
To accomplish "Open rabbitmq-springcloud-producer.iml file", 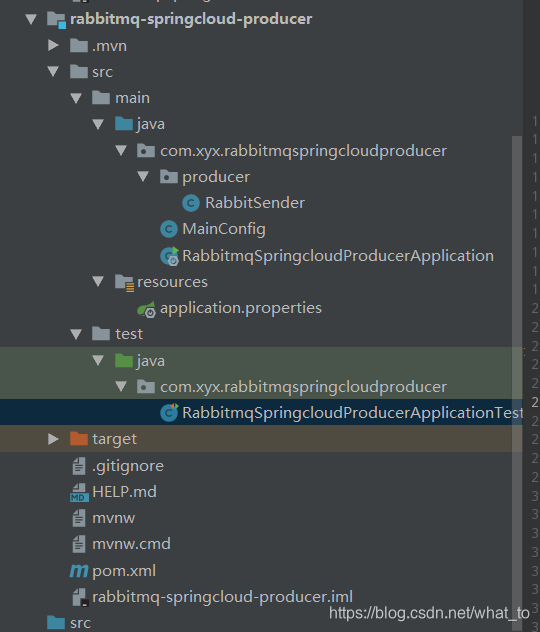I will pyautogui.click(x=222, y=597).
